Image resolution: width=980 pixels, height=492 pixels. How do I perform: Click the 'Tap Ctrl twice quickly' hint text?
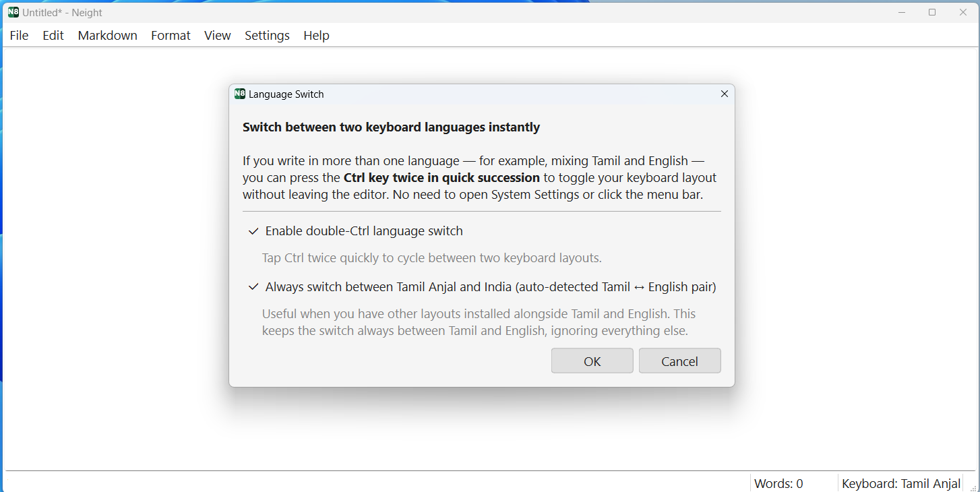tap(431, 258)
